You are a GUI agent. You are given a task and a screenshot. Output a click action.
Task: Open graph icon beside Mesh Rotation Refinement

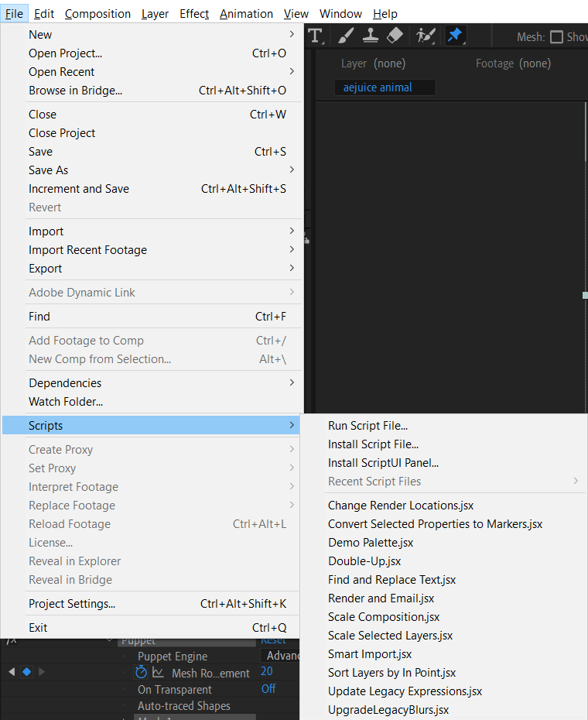[158, 672]
